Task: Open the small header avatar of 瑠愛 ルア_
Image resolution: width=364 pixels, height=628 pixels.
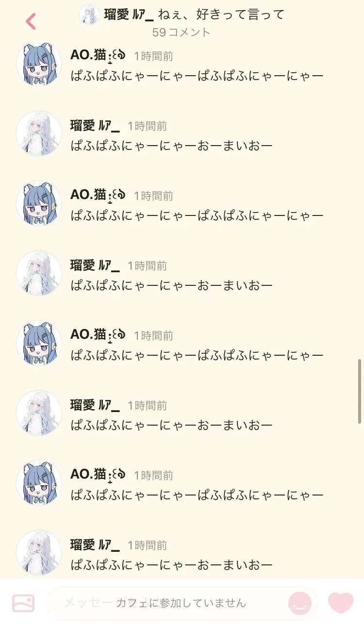Action: [x=89, y=15]
